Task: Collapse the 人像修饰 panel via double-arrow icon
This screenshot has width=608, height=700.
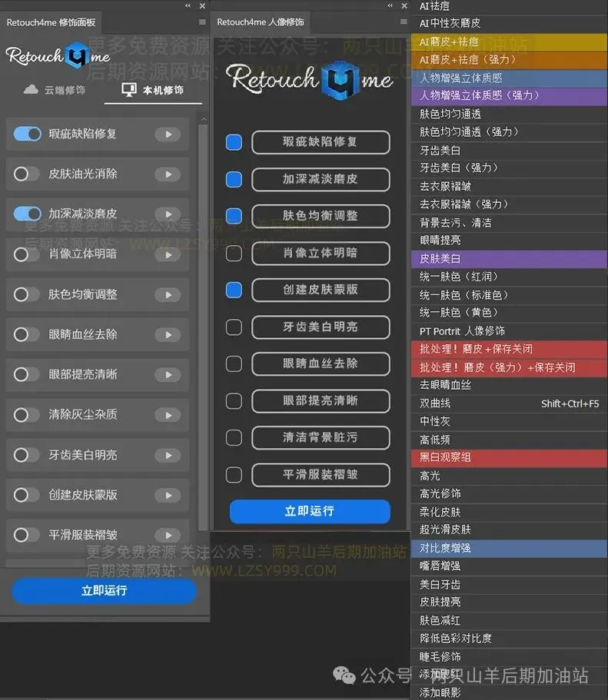Action: [x=390, y=6]
